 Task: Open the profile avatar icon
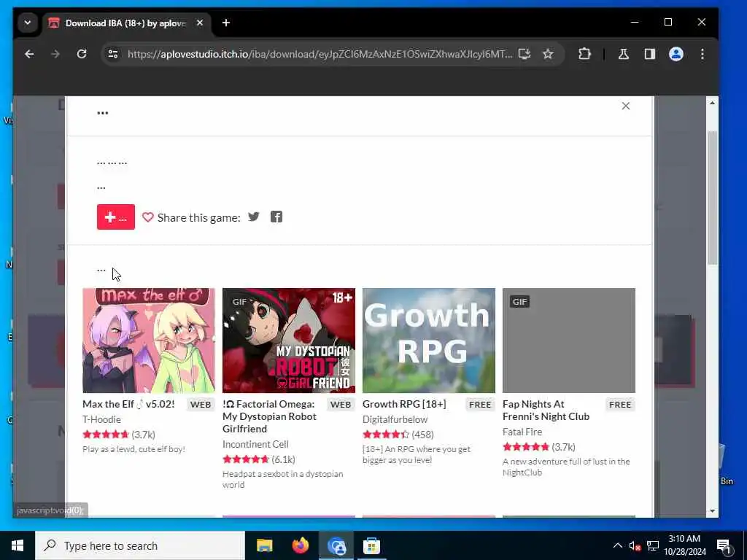click(x=676, y=54)
